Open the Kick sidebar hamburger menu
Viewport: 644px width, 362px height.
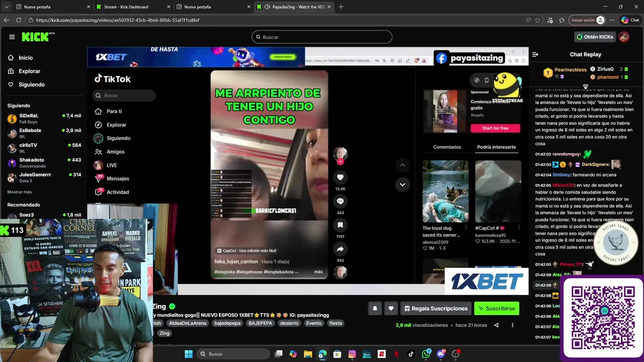pos(12,37)
